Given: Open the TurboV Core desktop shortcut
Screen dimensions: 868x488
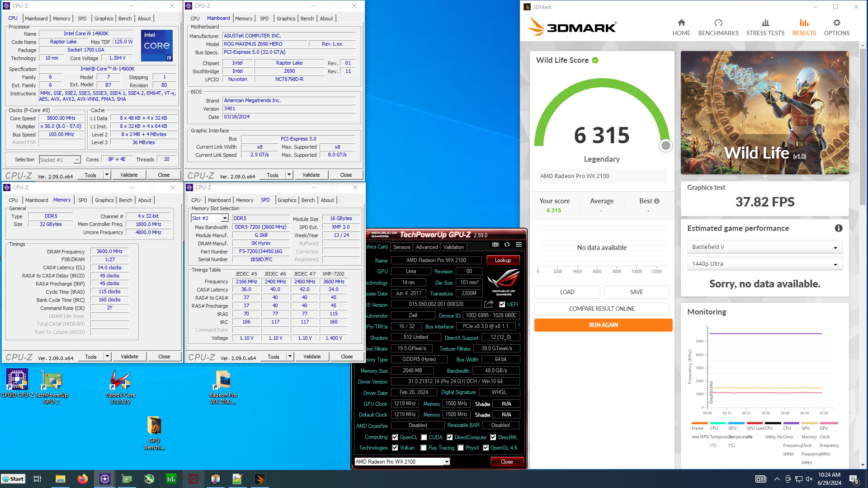Looking at the screenshot, I should [120, 386].
